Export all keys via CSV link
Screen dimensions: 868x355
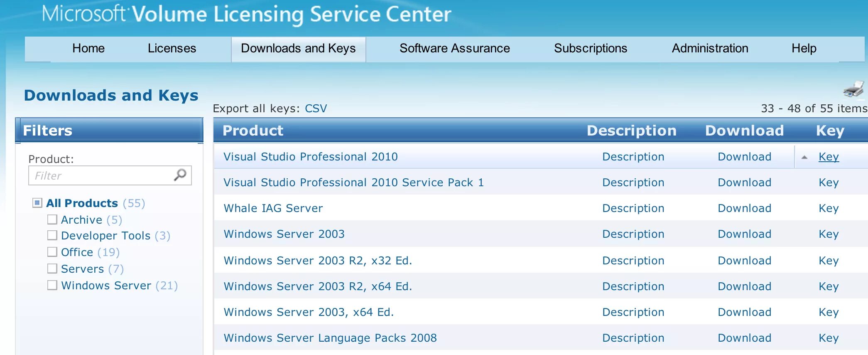point(316,108)
